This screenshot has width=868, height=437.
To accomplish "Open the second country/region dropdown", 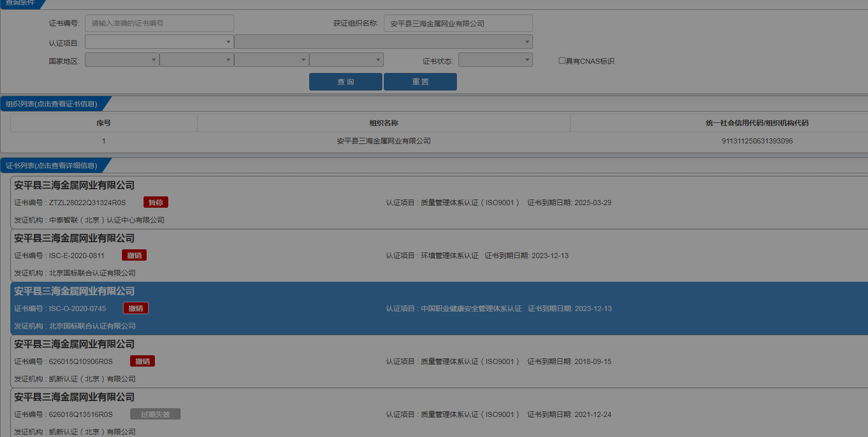I will (x=197, y=60).
